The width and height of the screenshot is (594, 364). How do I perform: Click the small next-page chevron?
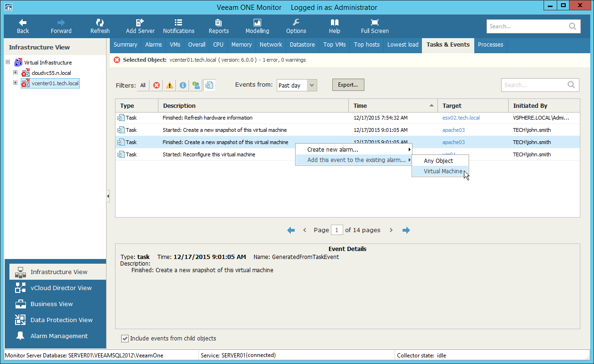point(391,230)
